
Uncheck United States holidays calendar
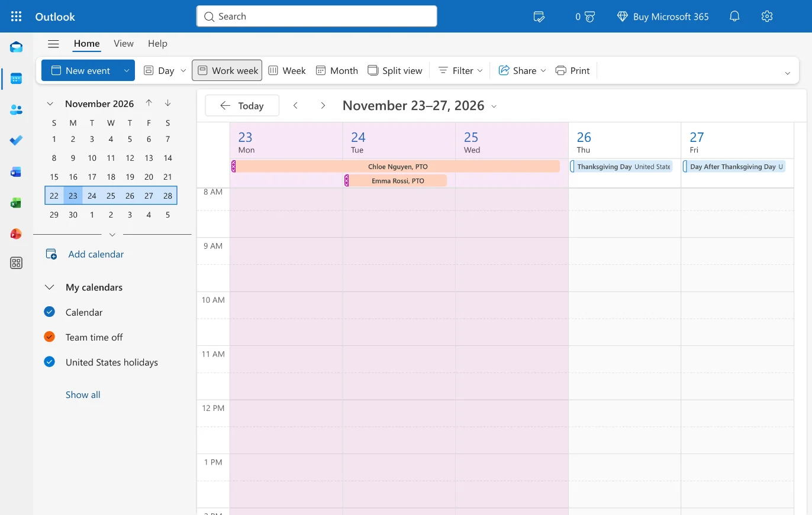(x=49, y=362)
